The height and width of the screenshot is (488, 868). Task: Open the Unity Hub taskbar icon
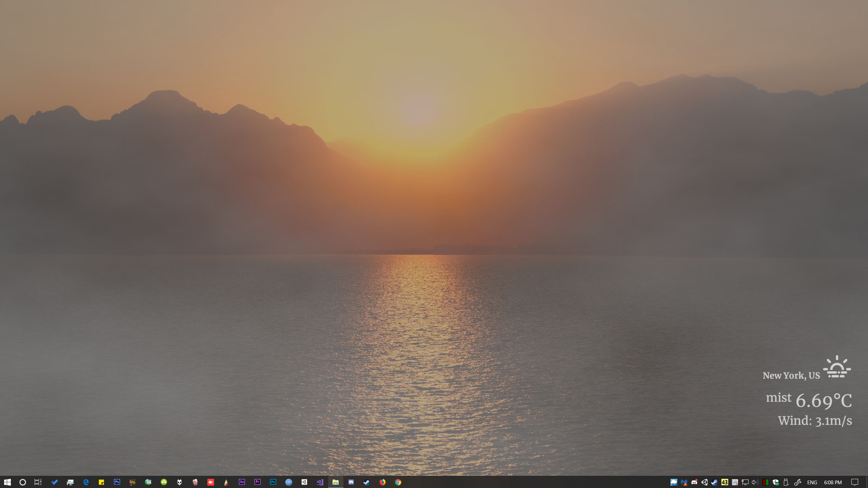click(x=304, y=482)
